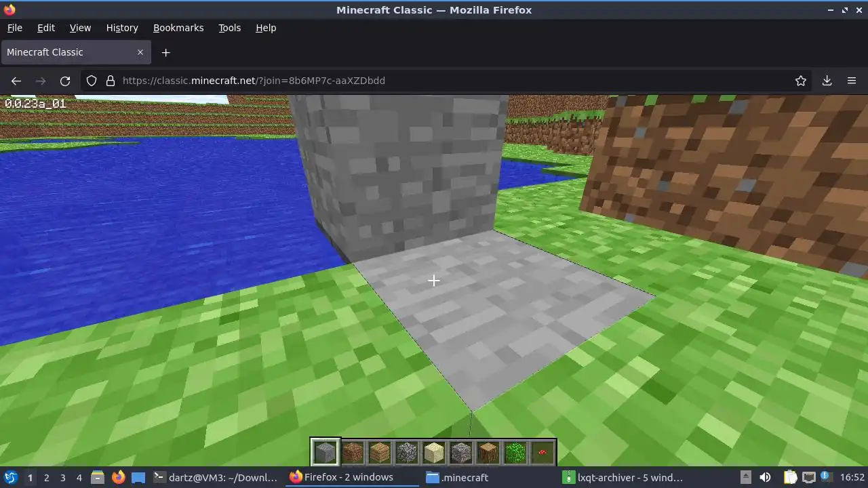The image size is (868, 488).
Task: Reload the Minecraft Classic page
Action: click(x=65, y=81)
